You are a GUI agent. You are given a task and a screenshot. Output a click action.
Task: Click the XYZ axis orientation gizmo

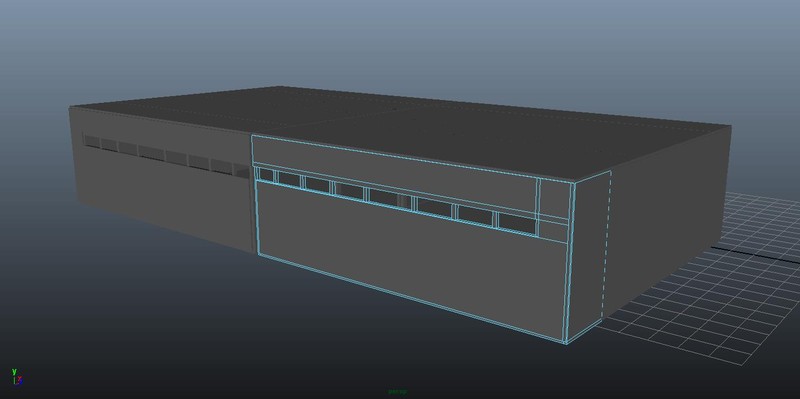click(17, 377)
